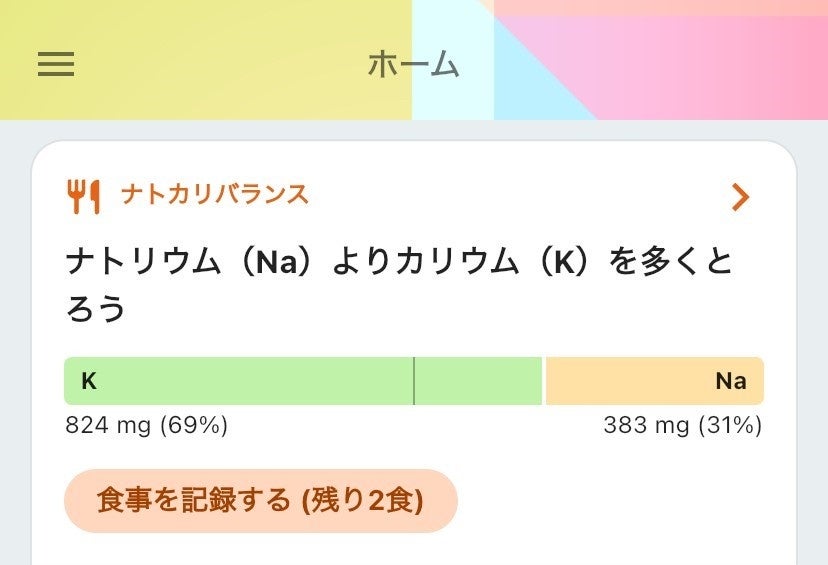Select the green potassium bar segment
Viewport: 828px width, 565px height.
[250, 381]
